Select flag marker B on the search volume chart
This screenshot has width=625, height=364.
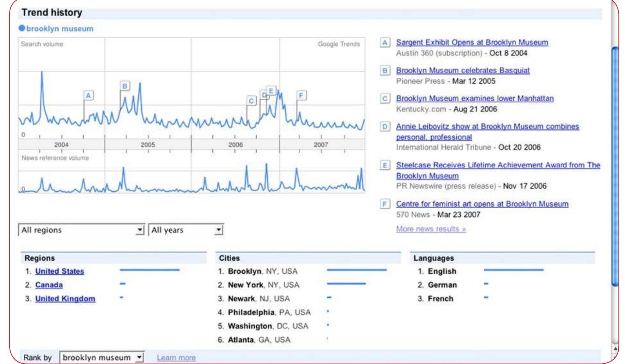pyautogui.click(x=124, y=86)
